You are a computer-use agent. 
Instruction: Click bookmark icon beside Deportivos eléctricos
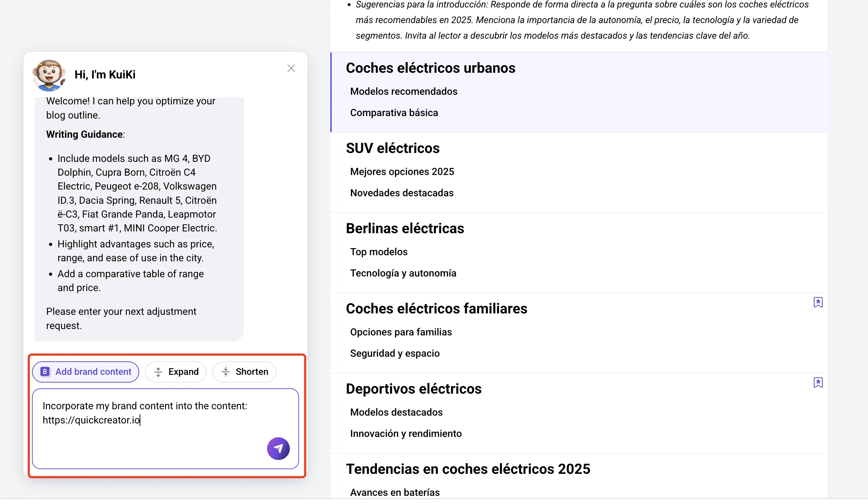tap(818, 383)
